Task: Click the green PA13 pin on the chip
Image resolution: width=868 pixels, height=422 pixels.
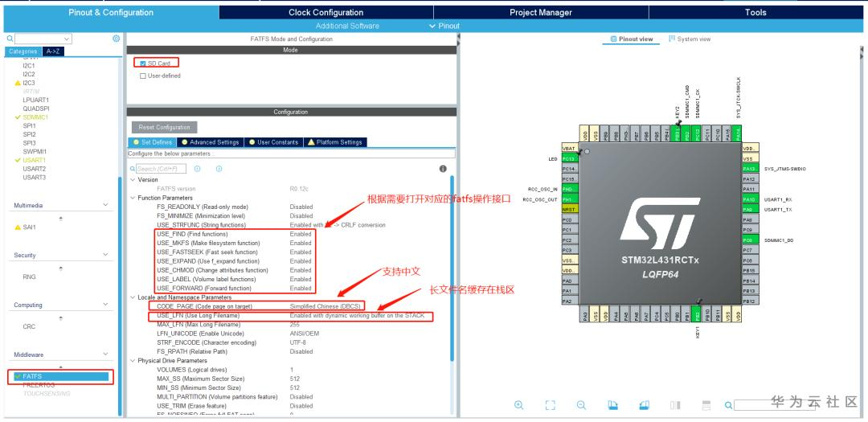Action: click(x=750, y=169)
